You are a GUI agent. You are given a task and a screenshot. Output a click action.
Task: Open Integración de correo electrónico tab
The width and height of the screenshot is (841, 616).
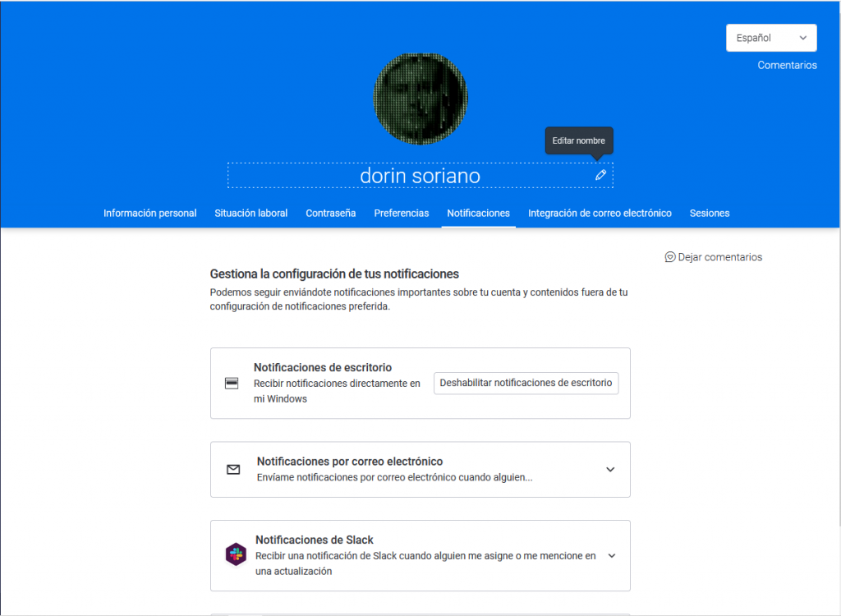point(600,213)
